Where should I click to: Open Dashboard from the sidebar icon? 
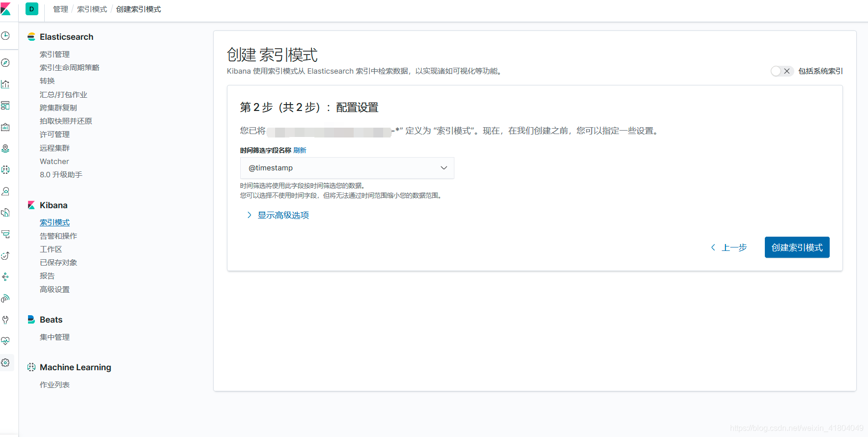click(5, 106)
